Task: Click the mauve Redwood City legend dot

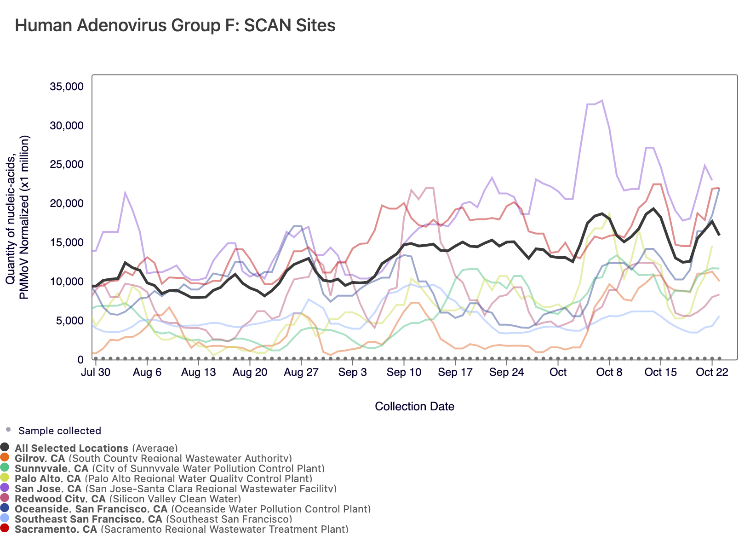Action: (x=5, y=498)
